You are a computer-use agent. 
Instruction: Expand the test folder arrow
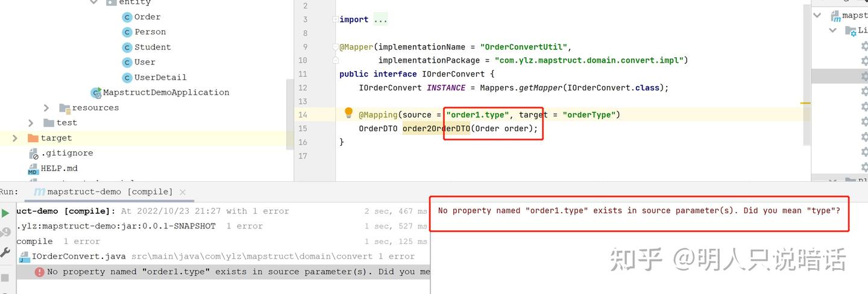click(31, 122)
